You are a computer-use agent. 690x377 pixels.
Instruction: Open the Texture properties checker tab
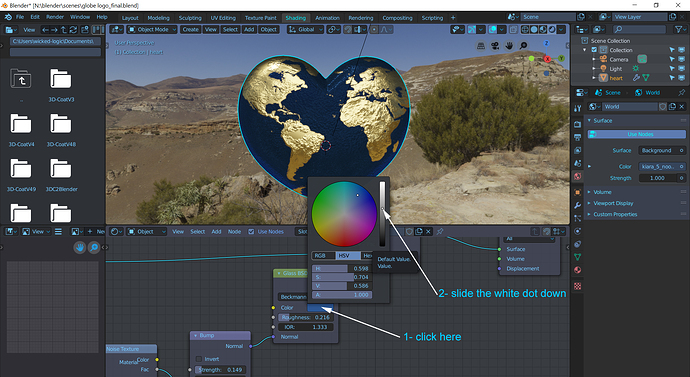coord(578,286)
